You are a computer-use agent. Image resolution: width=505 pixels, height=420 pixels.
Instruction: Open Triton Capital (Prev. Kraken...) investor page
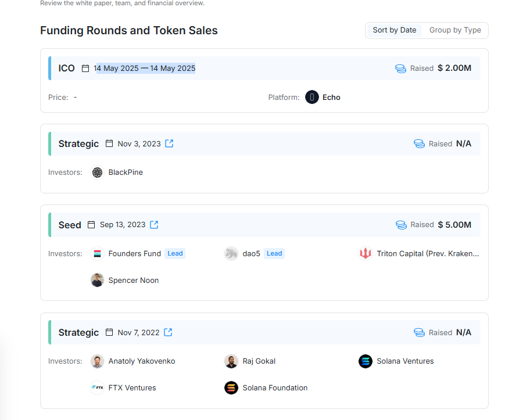[x=428, y=254]
